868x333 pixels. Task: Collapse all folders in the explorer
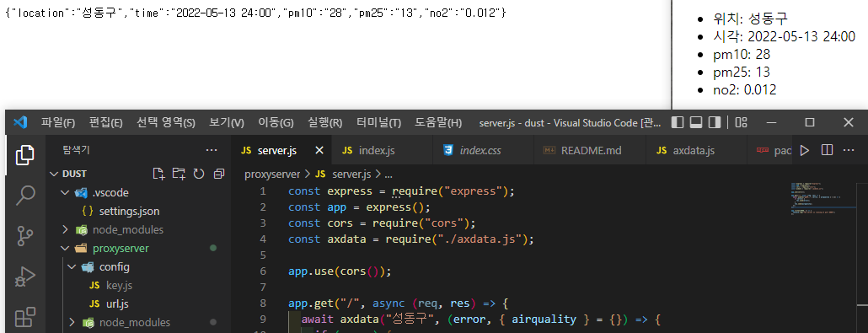[218, 174]
